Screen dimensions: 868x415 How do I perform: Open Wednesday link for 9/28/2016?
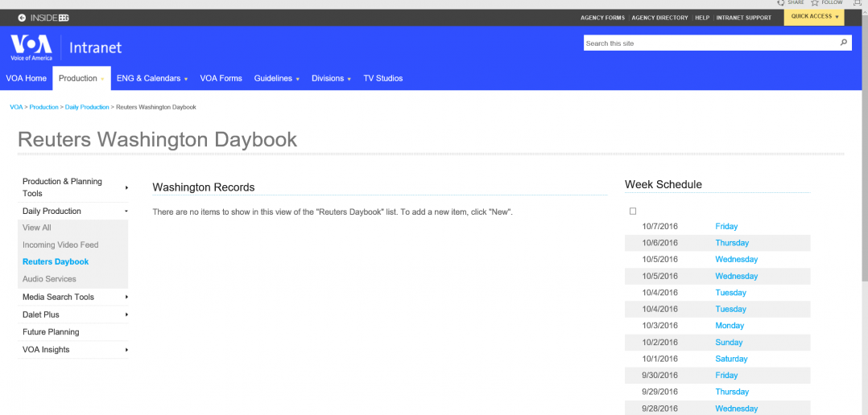click(x=736, y=409)
